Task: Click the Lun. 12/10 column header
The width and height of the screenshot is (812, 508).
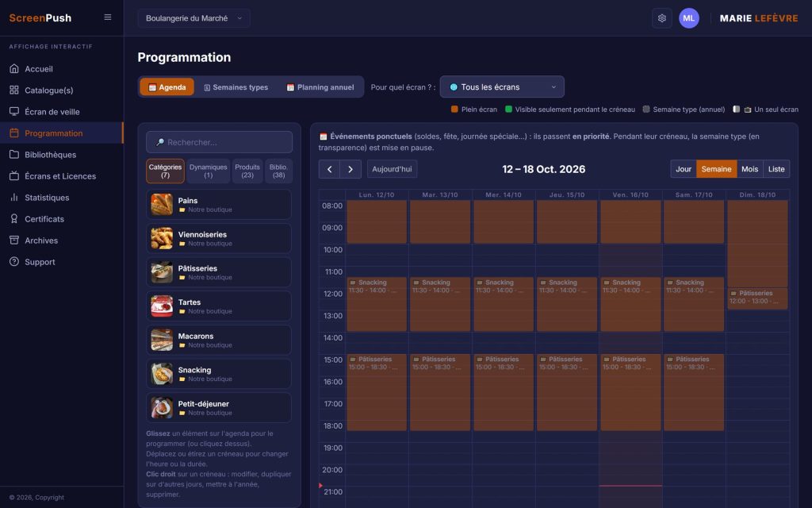Action: pos(377,195)
